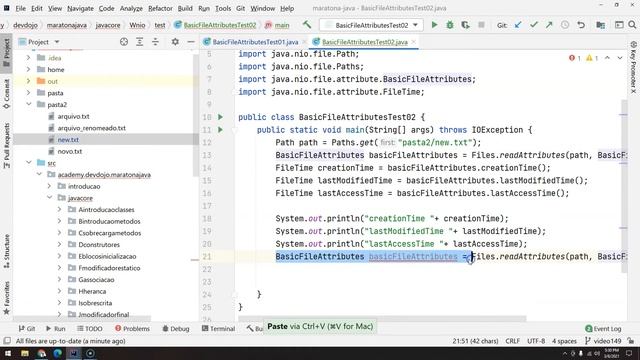
Task: Select Opened File target icon in Project panel
Action: pyautogui.click(x=124, y=42)
